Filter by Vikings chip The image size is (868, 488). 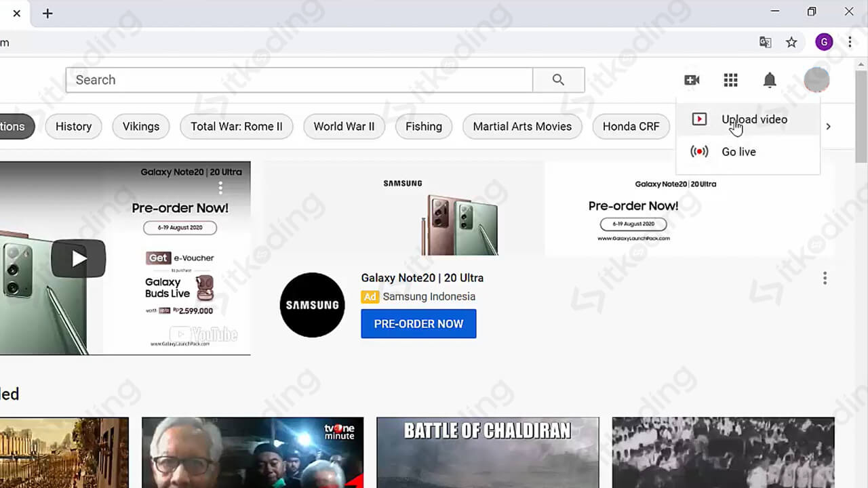140,126
